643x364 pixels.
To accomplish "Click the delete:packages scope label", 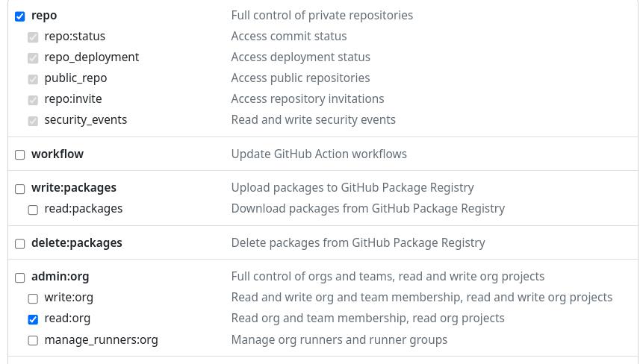I will click(x=76, y=242).
